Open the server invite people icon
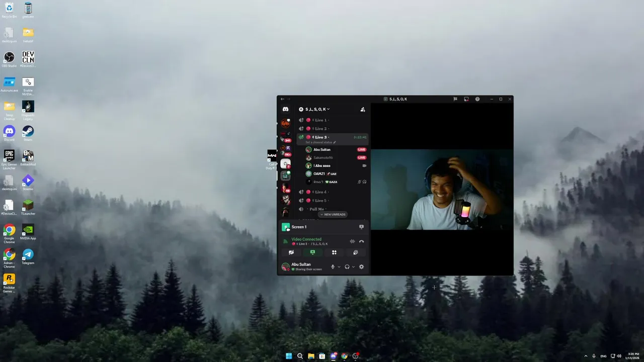 tap(362, 109)
